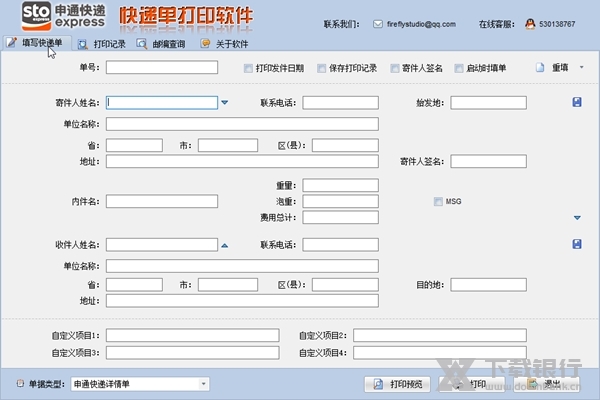Click the 重填 page icon
The width and height of the screenshot is (600, 400).
tap(540, 68)
